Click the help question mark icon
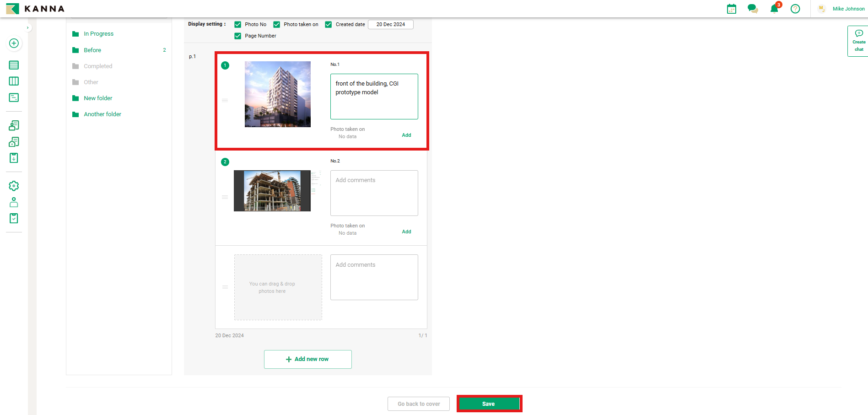 tap(795, 9)
